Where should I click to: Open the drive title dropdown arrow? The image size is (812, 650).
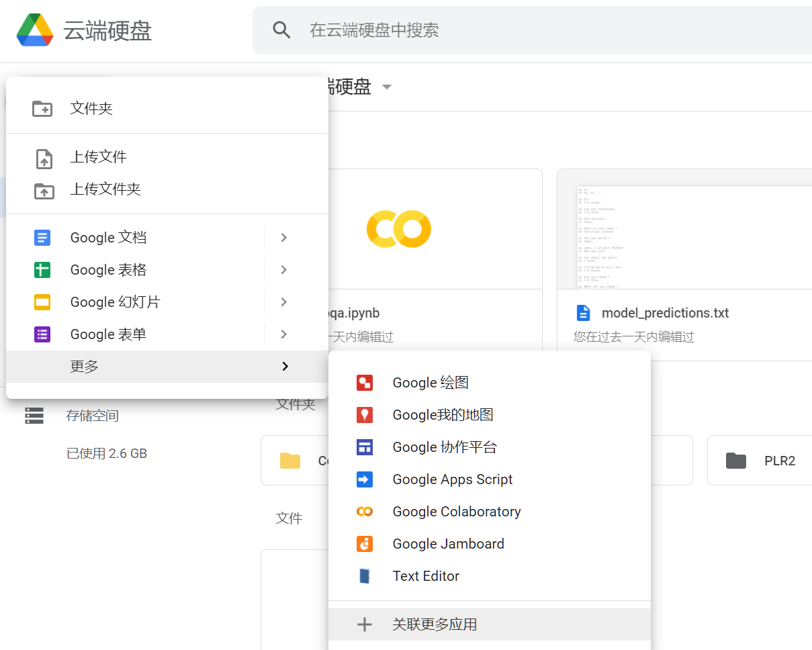(386, 87)
